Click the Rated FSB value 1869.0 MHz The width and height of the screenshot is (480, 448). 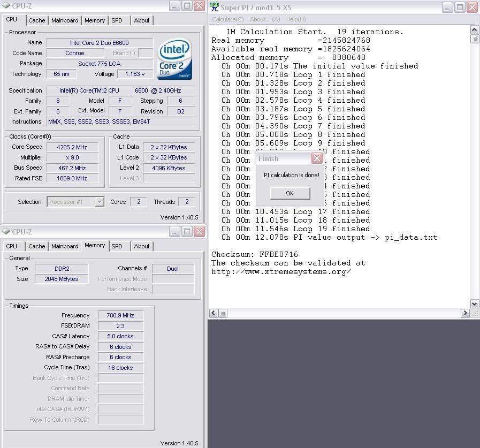(x=72, y=178)
